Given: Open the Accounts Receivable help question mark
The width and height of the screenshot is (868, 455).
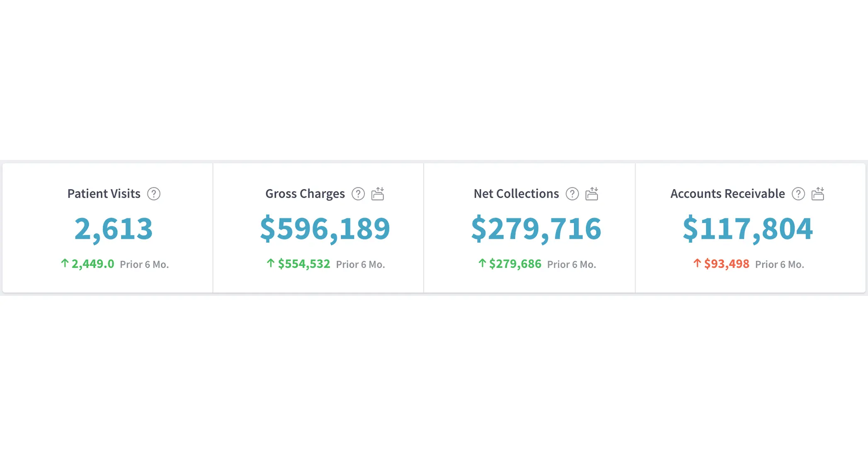Looking at the screenshot, I should click(x=798, y=194).
